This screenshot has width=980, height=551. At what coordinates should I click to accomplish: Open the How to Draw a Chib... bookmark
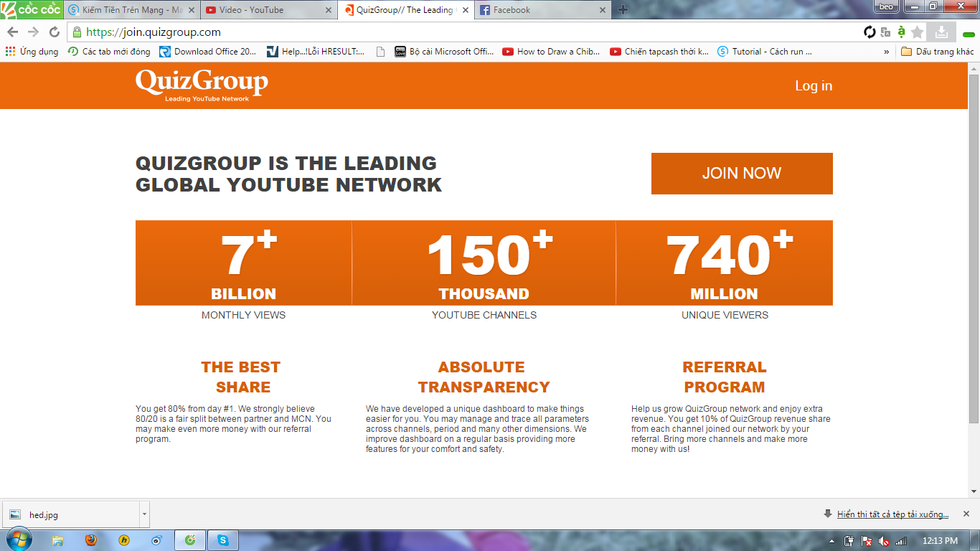coord(551,52)
